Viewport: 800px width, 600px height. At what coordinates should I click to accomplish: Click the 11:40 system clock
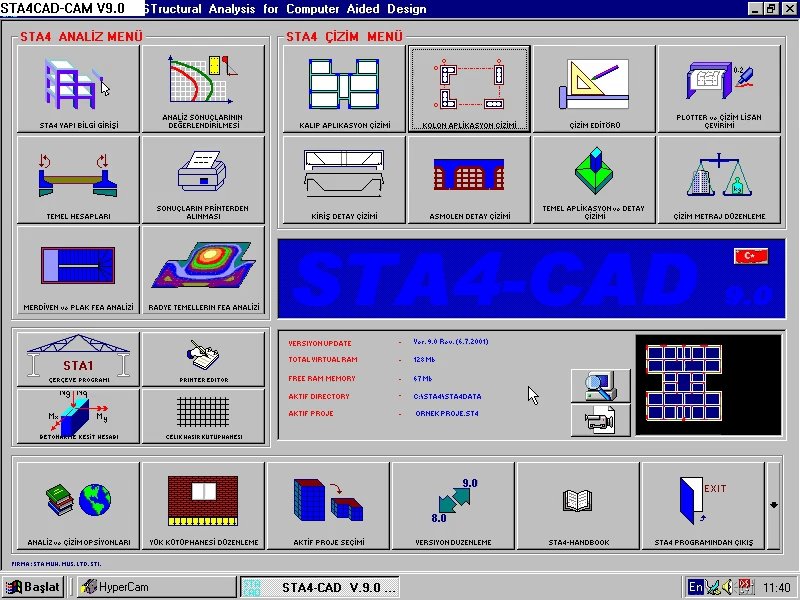(777, 587)
